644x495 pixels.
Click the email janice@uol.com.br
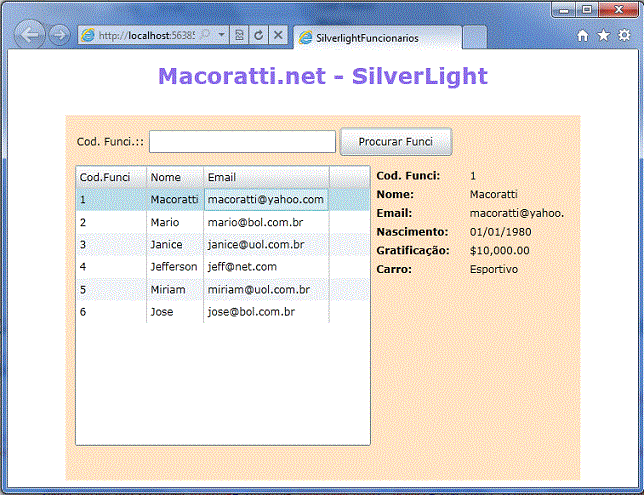tap(256, 244)
